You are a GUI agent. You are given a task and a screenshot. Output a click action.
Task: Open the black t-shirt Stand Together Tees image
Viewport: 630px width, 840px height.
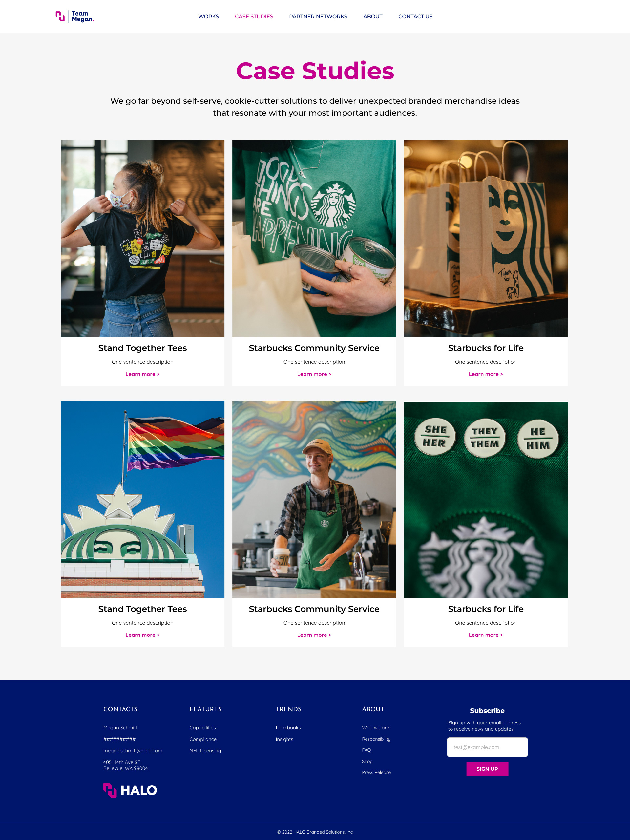(142, 239)
